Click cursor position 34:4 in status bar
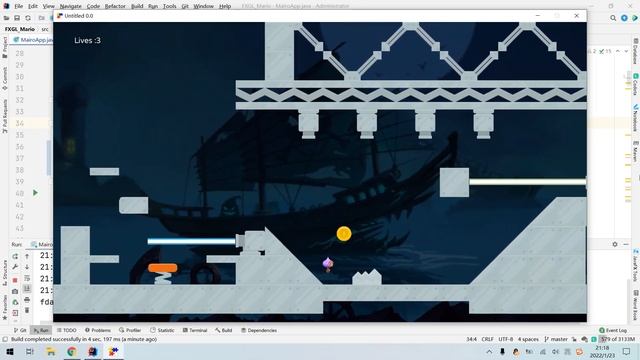 point(471,339)
